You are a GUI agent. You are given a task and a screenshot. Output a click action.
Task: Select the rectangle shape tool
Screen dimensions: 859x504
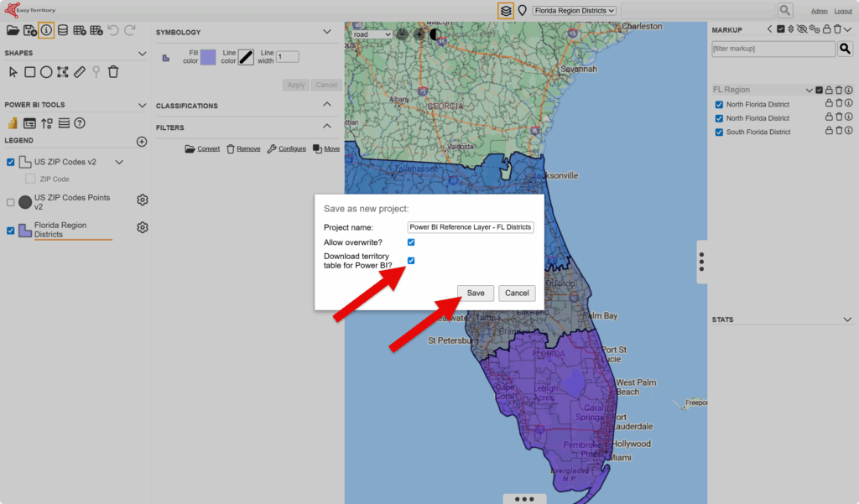(29, 72)
